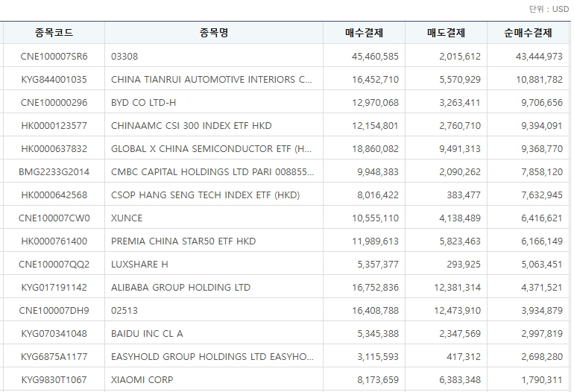Click net buy value 6,166,149
574x392 pixels.
click(x=542, y=241)
